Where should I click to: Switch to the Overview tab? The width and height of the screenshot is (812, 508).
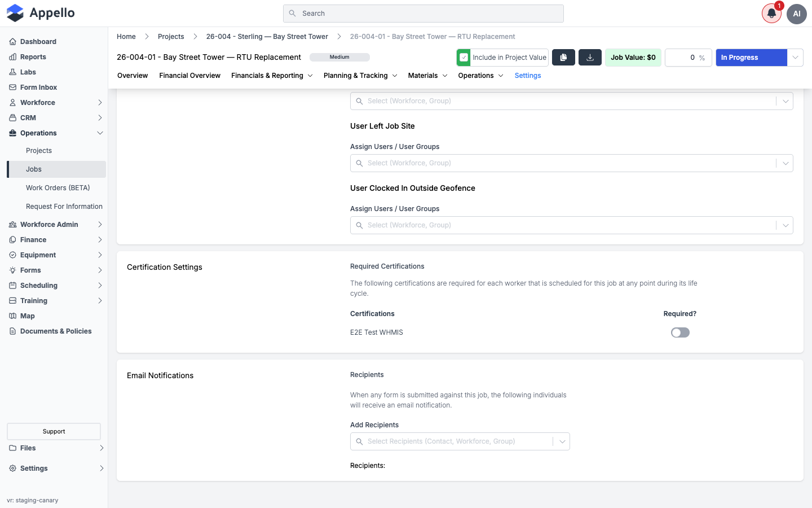click(x=133, y=76)
